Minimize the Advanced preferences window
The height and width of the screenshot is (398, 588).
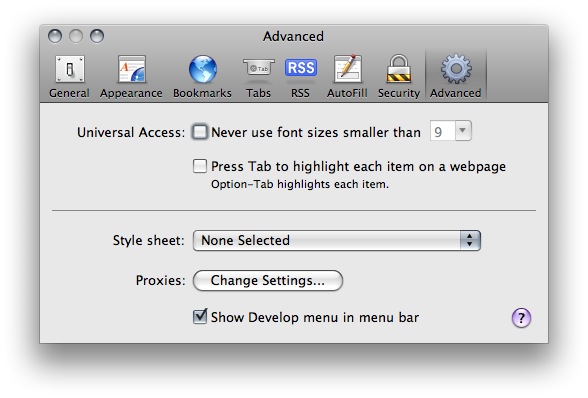(x=76, y=36)
